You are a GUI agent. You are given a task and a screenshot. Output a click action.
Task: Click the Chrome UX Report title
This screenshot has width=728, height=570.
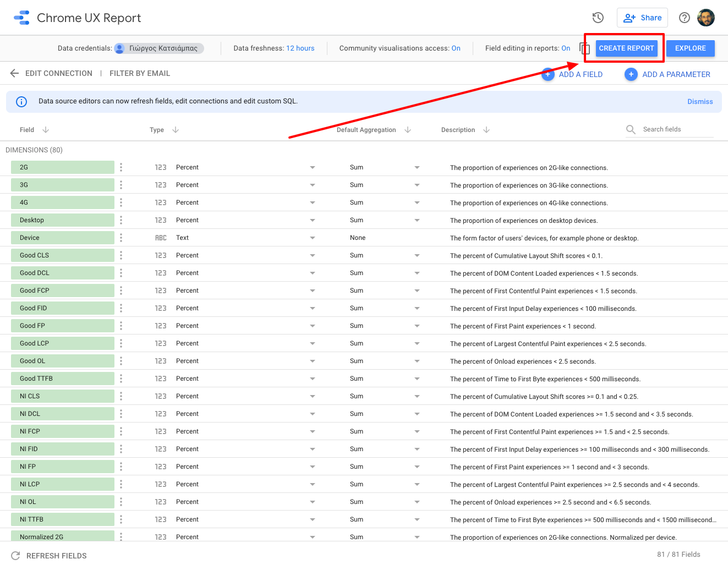[89, 18]
